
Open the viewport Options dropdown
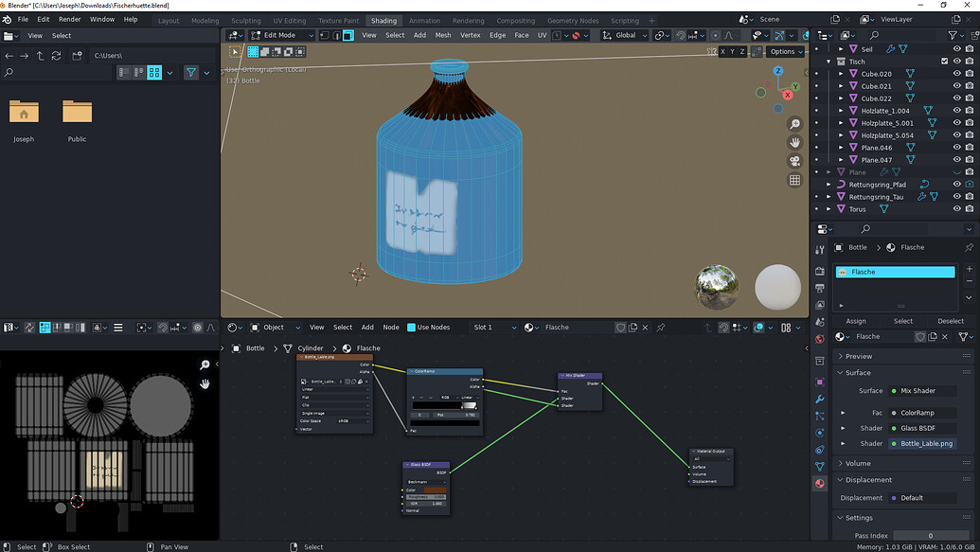click(x=786, y=52)
